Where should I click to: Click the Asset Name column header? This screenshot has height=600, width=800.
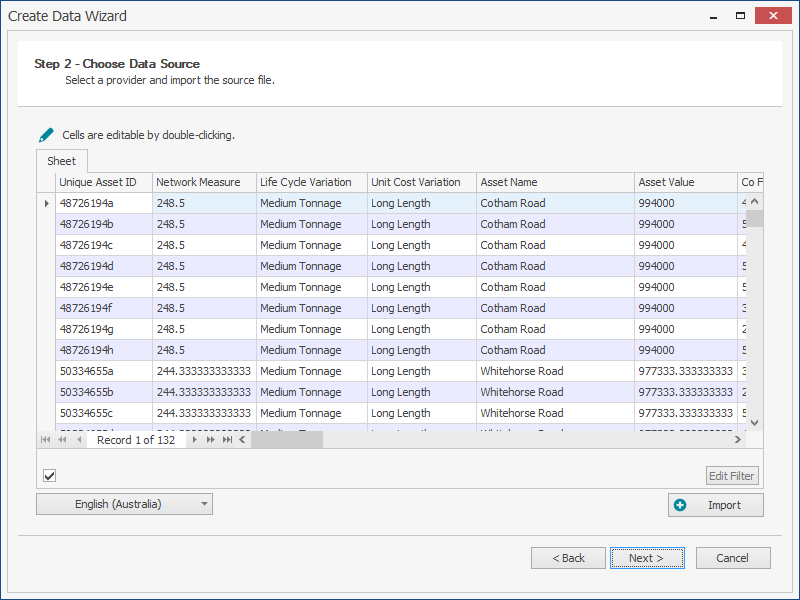click(x=556, y=182)
